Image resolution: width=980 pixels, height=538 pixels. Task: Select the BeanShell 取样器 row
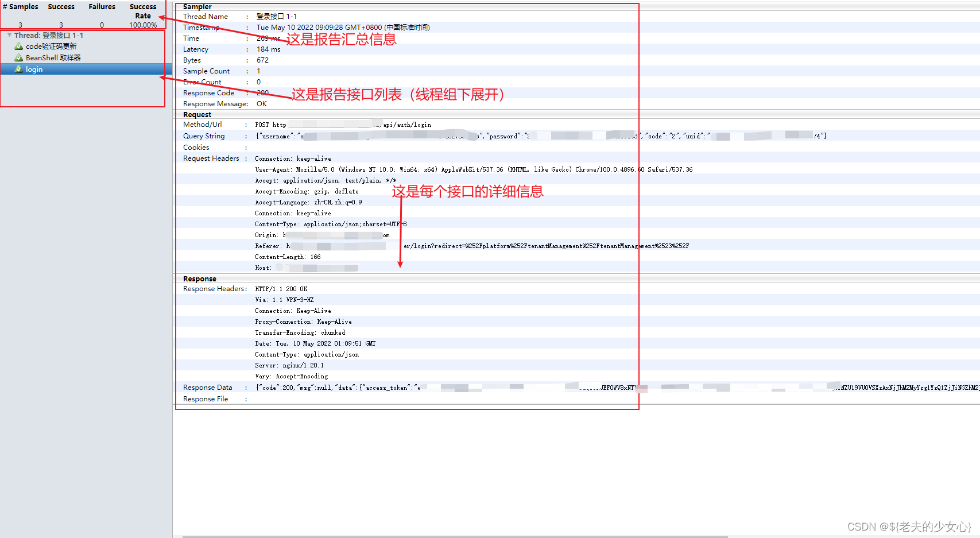pos(86,58)
